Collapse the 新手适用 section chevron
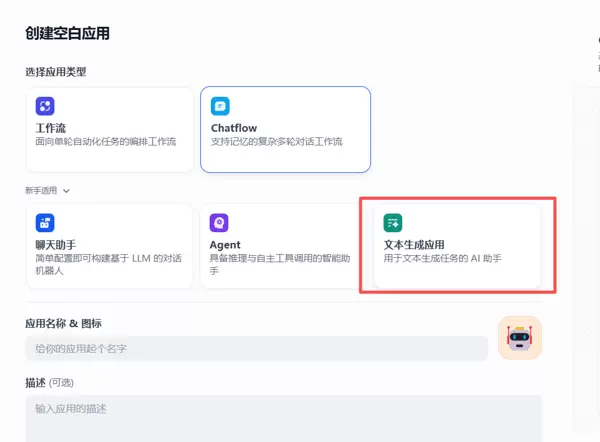Image resolution: width=600 pixels, height=442 pixels. pyautogui.click(x=67, y=190)
